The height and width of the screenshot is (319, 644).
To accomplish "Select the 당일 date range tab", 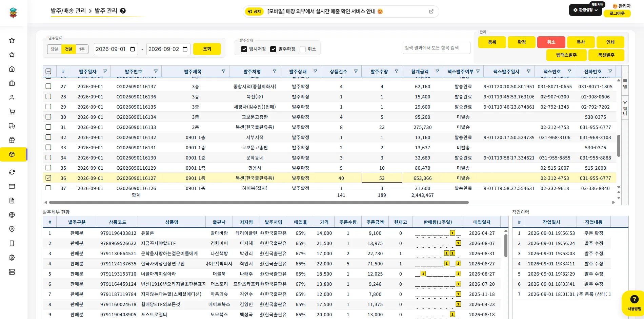I will (54, 49).
